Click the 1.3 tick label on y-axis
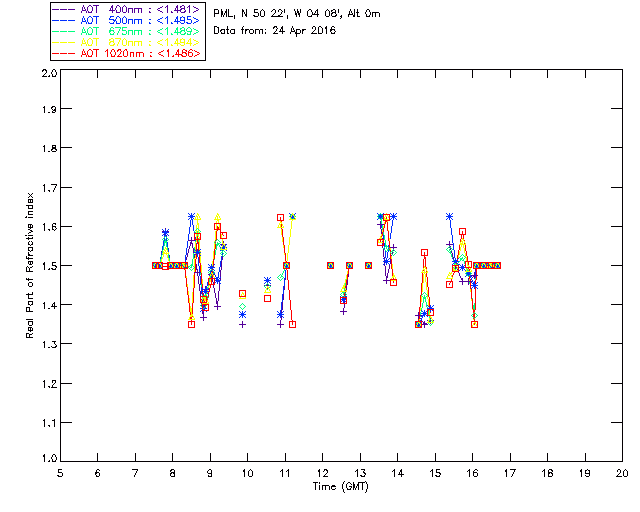Viewport: 640px width, 512px height. click(x=48, y=344)
